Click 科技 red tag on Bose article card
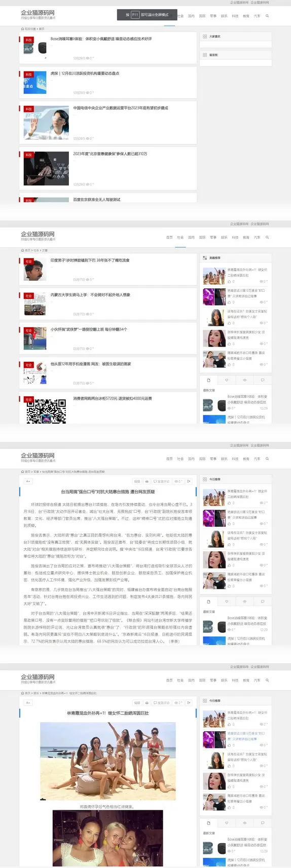Viewport: 291px width, 868px height. click(28, 40)
